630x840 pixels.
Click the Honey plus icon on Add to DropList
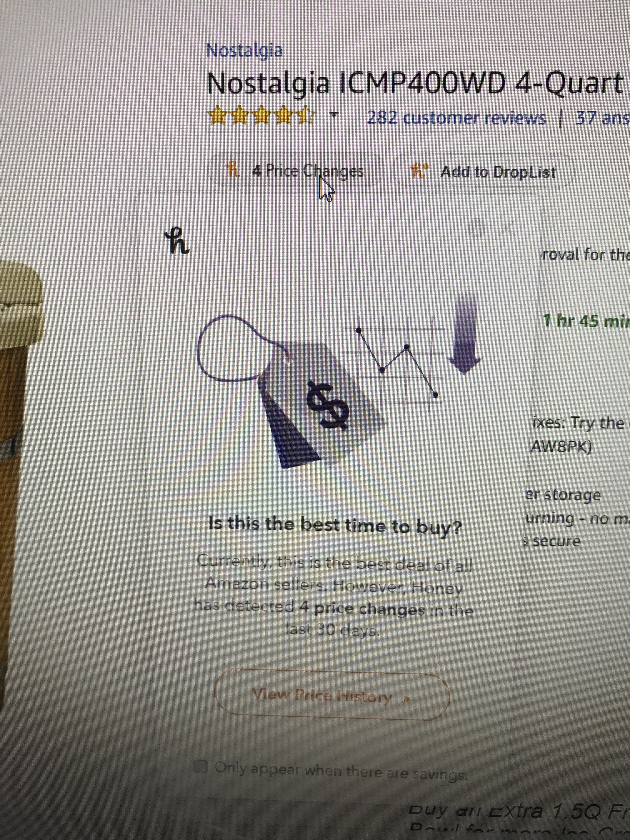(421, 172)
